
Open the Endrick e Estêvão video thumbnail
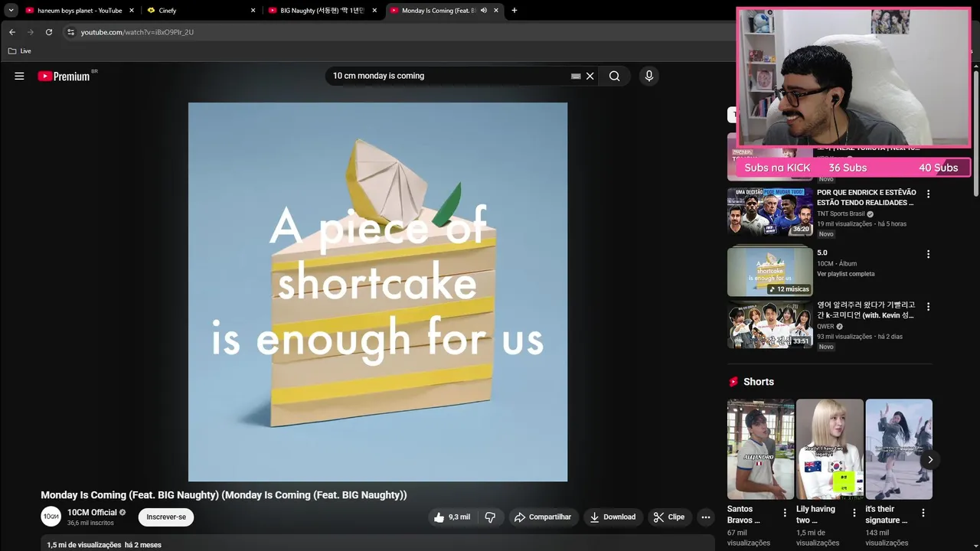point(770,212)
